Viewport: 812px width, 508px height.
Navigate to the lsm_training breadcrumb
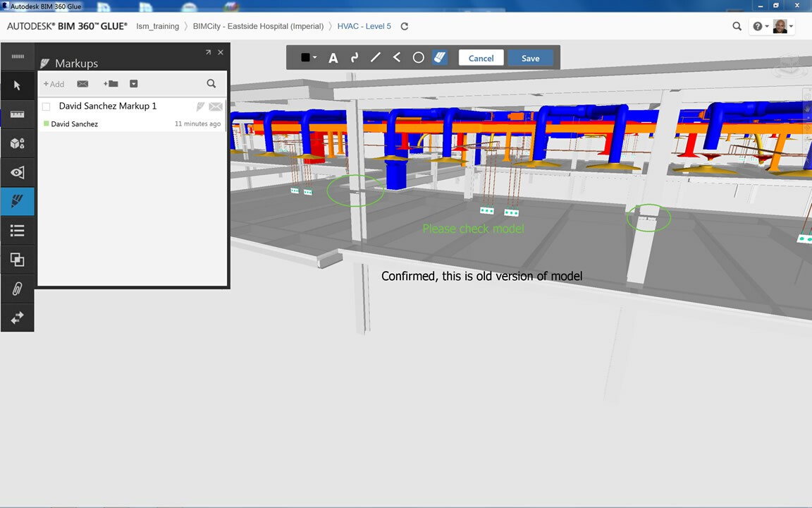pyautogui.click(x=157, y=26)
